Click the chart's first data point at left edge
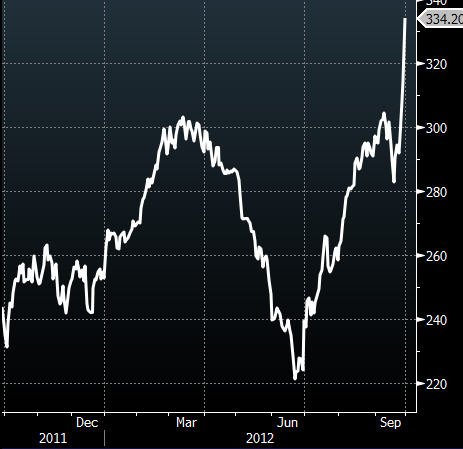463x449 pixels. (3, 308)
